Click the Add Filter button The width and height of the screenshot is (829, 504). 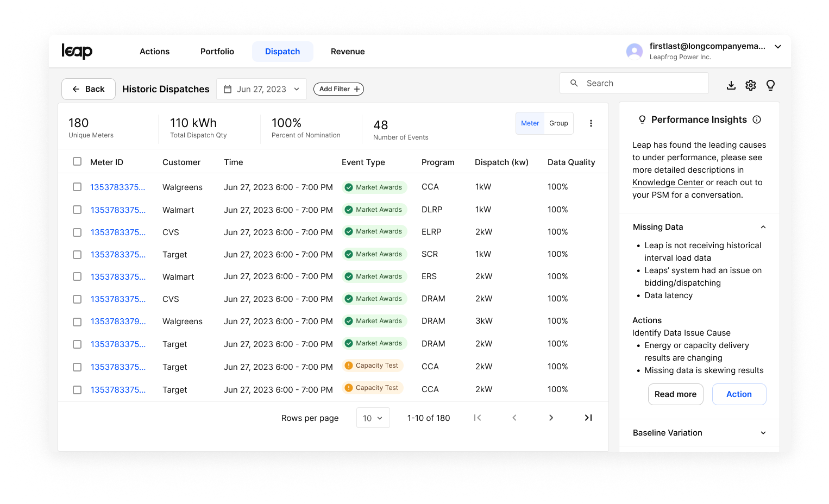click(338, 89)
